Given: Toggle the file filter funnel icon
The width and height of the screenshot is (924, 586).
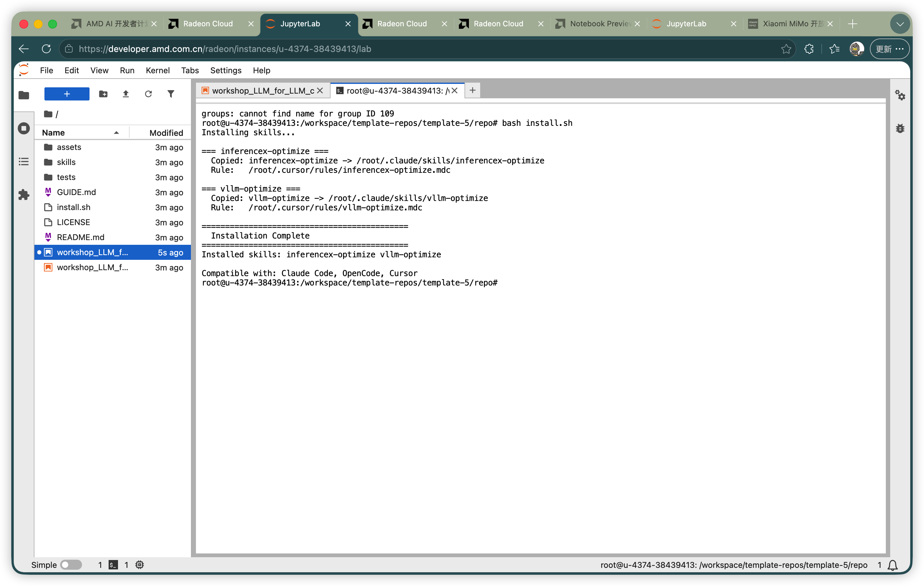Looking at the screenshot, I should pos(171,94).
